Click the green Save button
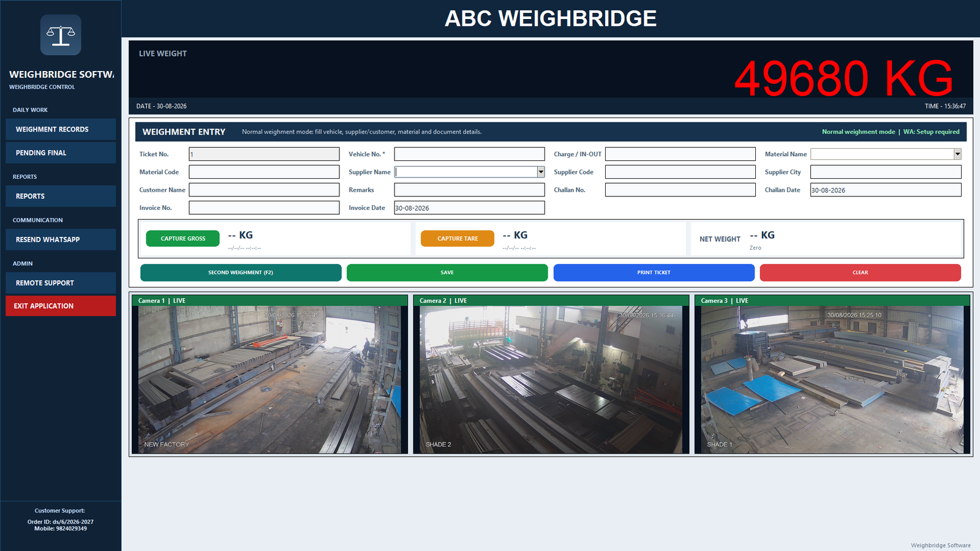The image size is (980, 551). point(447,272)
